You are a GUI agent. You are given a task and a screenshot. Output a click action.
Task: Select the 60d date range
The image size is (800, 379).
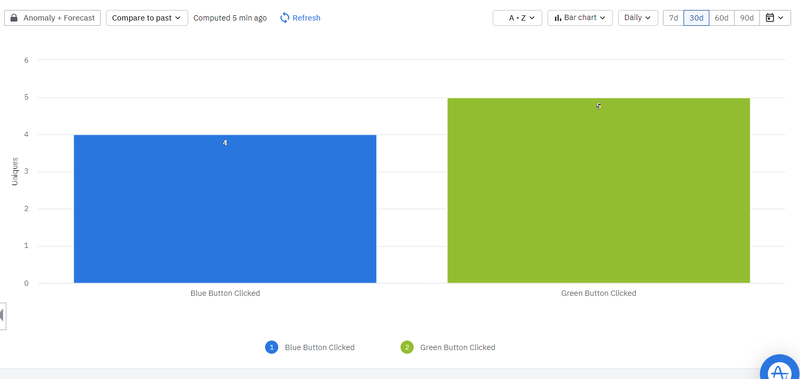point(721,18)
